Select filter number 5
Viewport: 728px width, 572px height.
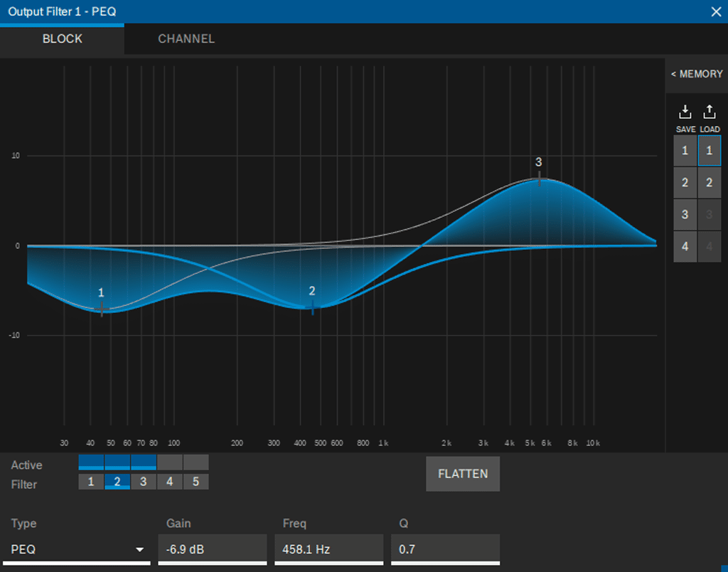click(x=196, y=482)
